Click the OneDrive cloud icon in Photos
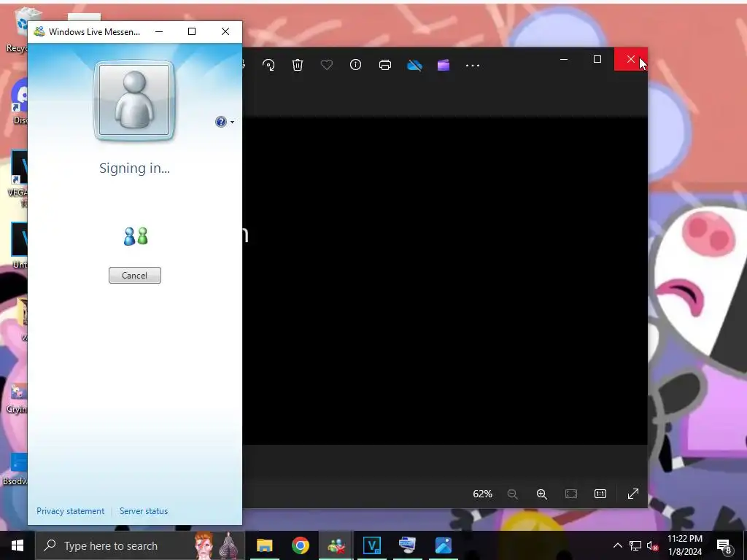Screen dimensions: 747x560 (x=414, y=65)
